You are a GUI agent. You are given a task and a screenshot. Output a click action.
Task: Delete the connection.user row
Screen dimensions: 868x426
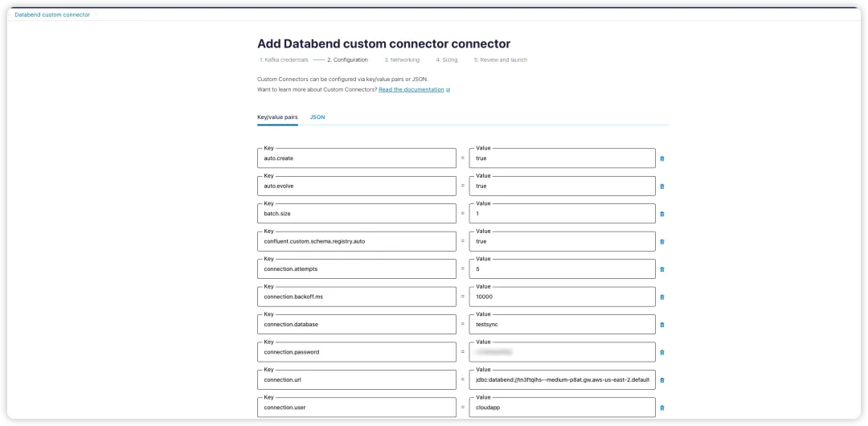pyautogui.click(x=662, y=408)
